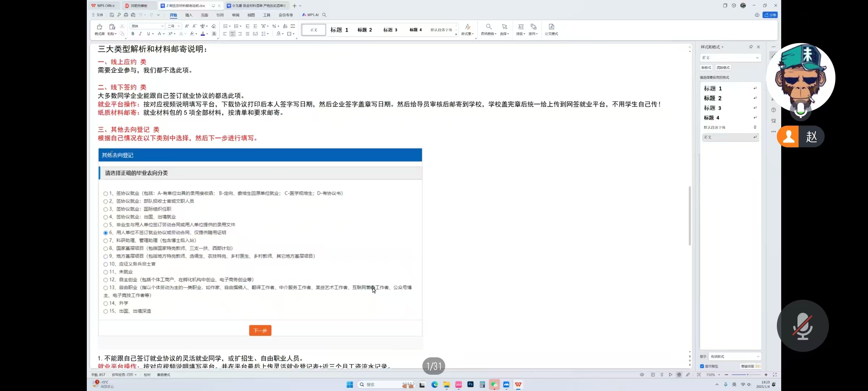Click the 清除格式 button in styles pane
868x391 pixels.
click(x=723, y=68)
